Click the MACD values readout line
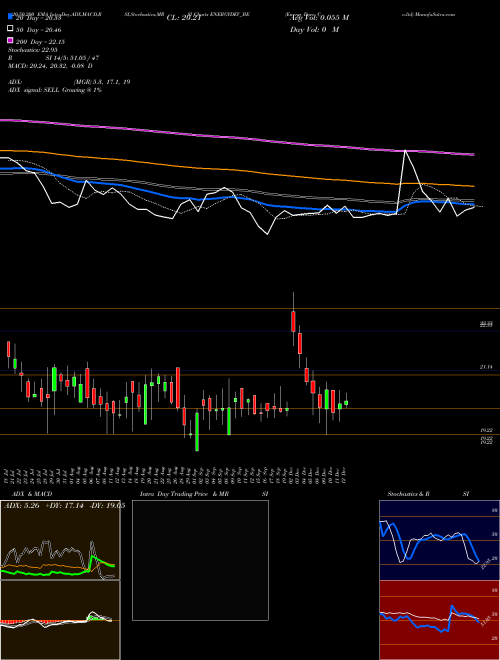 point(51,66)
